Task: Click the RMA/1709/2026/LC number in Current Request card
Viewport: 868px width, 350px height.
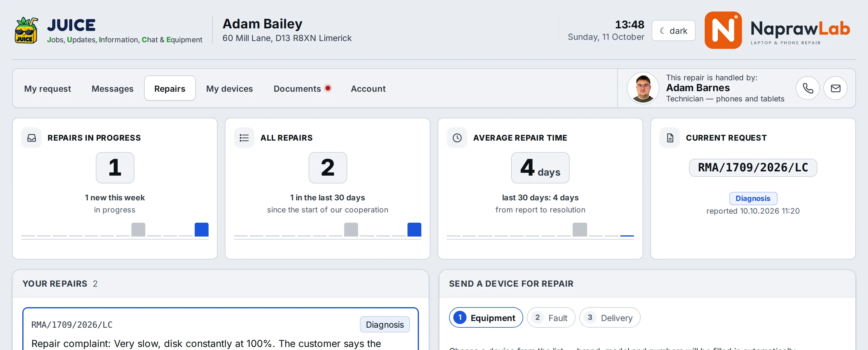Action: 753,167
